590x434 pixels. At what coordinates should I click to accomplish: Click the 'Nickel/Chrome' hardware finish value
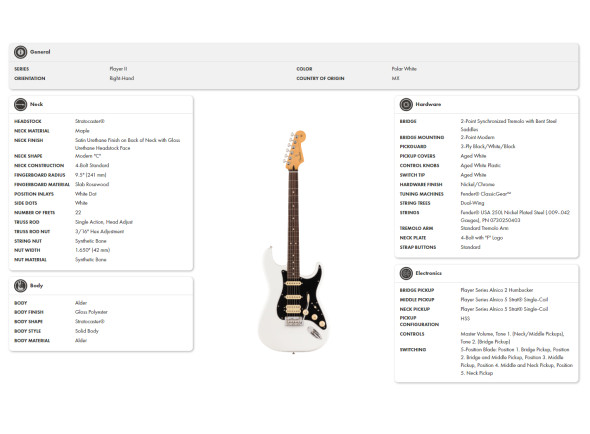click(x=477, y=184)
